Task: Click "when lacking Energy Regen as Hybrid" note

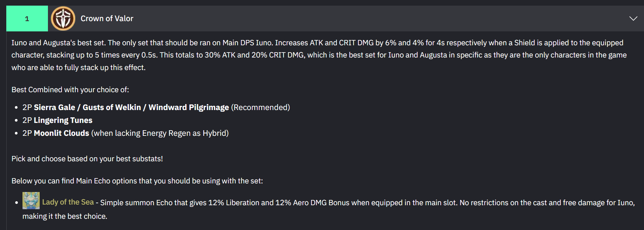Action: pos(160,133)
